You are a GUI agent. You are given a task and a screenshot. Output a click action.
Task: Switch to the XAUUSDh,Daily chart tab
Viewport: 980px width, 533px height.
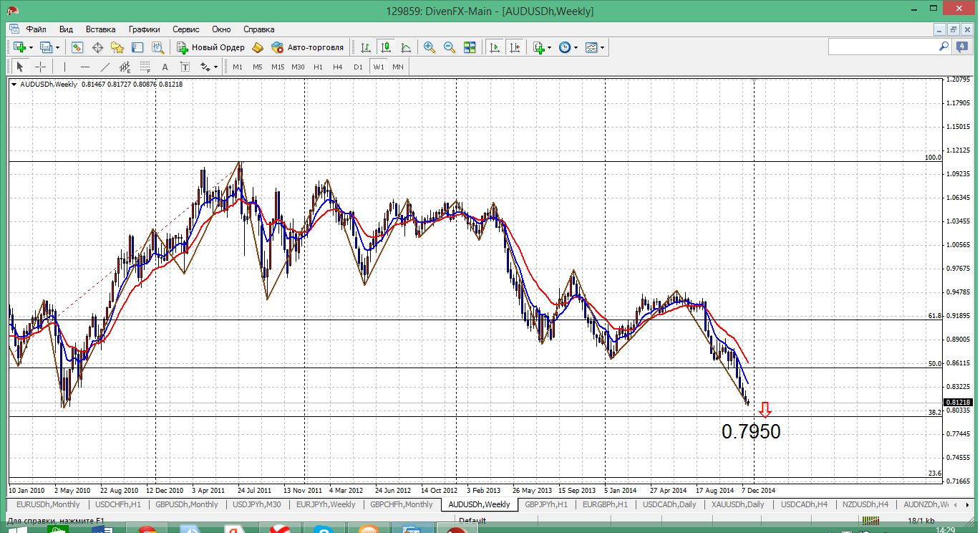point(737,504)
